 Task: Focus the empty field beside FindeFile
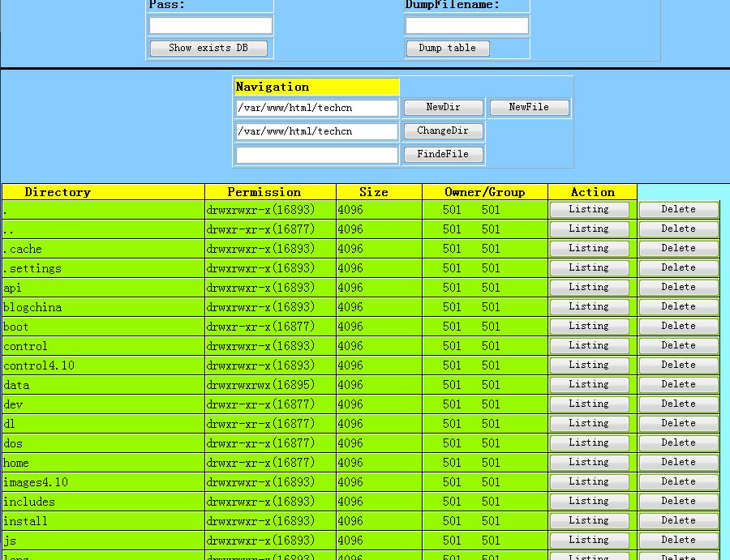click(x=317, y=155)
